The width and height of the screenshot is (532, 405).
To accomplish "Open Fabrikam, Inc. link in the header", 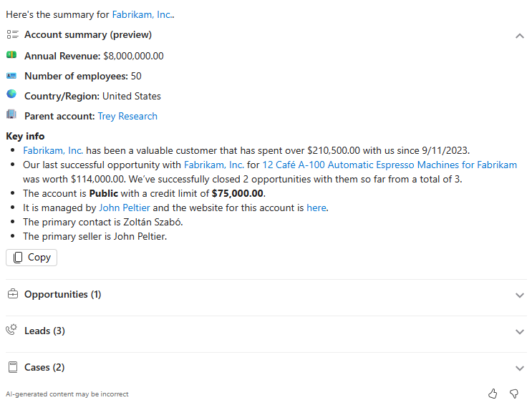I will (141, 14).
